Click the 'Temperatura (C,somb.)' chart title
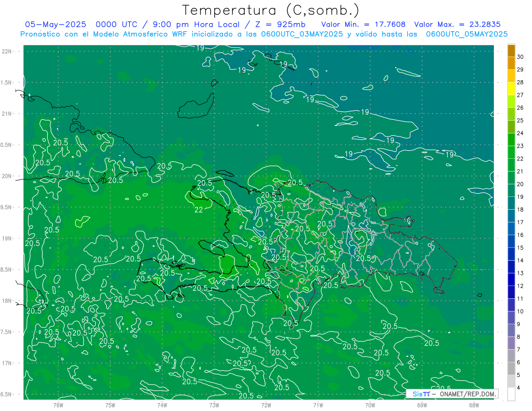 [x=270, y=10]
